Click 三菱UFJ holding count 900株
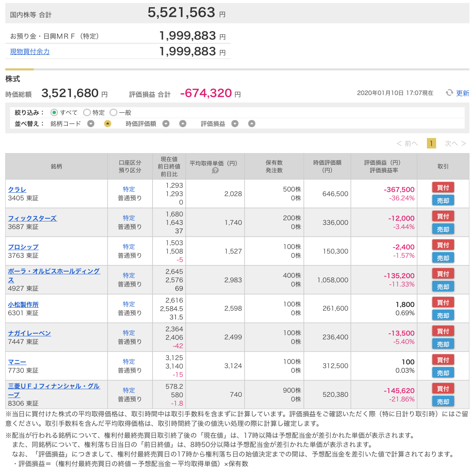Viewport: 476px width, 470px height. tap(292, 390)
